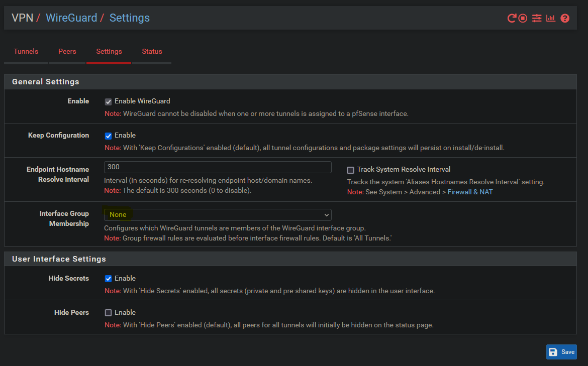
Task: Select the Settings tab
Action: coord(109,51)
